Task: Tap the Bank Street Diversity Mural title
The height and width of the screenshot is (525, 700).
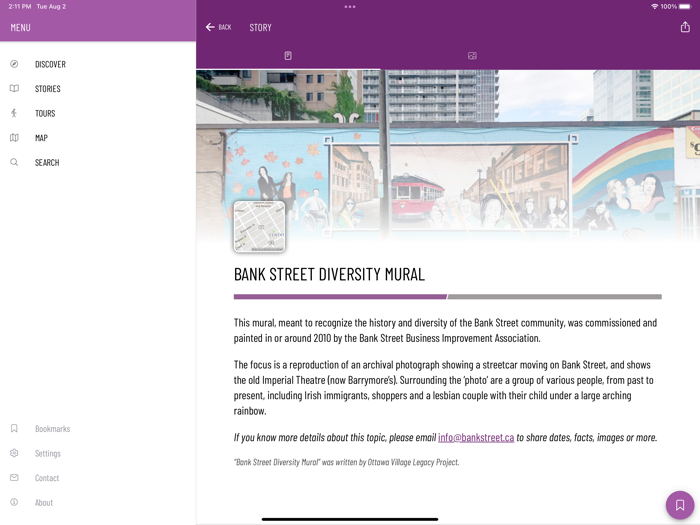Action: point(329,274)
